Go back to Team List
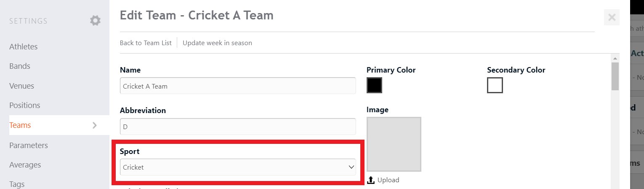The image size is (644, 189). coord(146,43)
